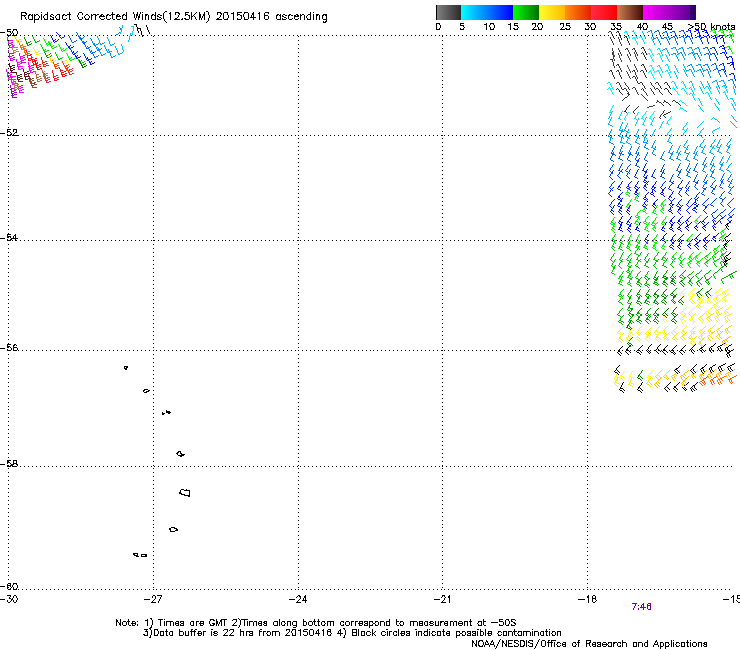Click the -56 latitude axis label
The image size is (740, 650).
click(x=9, y=348)
